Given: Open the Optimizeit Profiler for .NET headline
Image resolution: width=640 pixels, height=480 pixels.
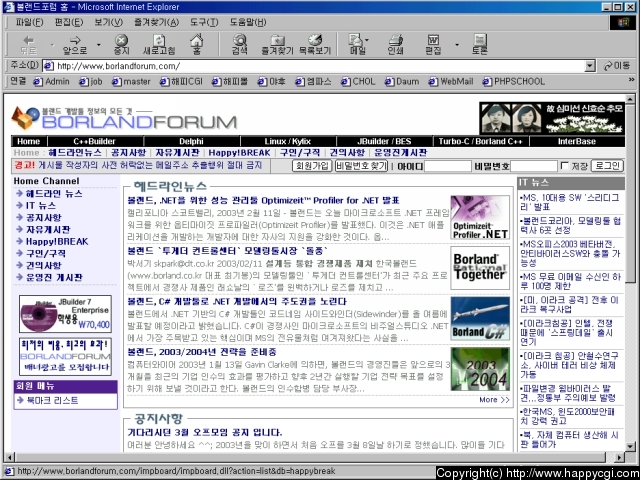Looking at the screenshot, I should [263, 200].
